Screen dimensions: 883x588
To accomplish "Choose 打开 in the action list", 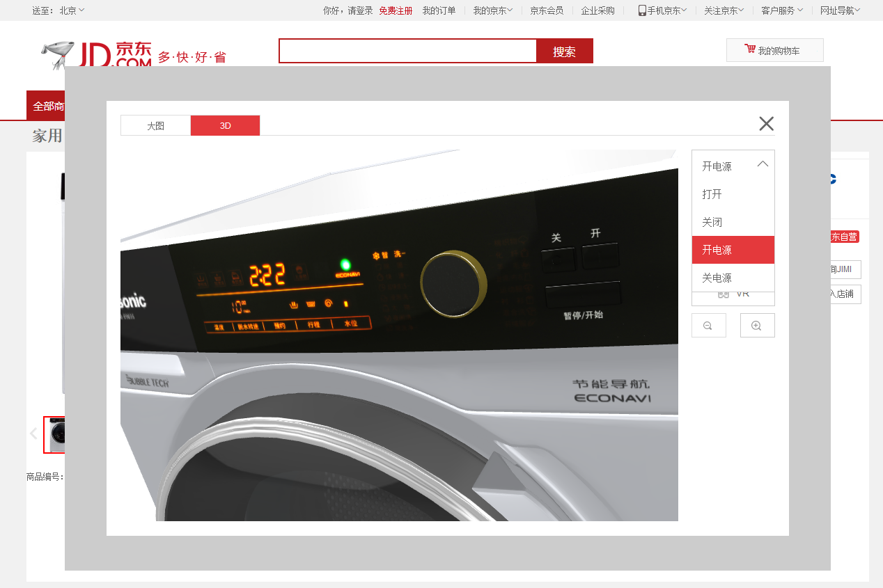I will tap(733, 194).
